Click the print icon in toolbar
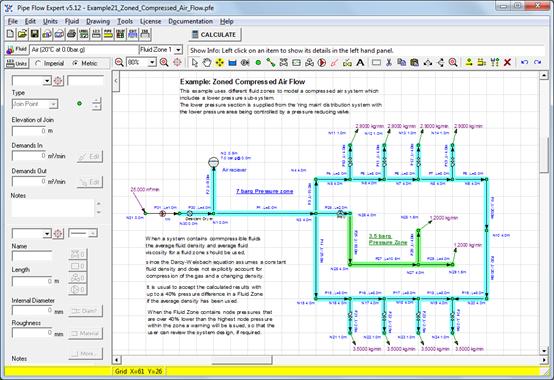Viewport: 554px width, 380px height. click(x=72, y=34)
